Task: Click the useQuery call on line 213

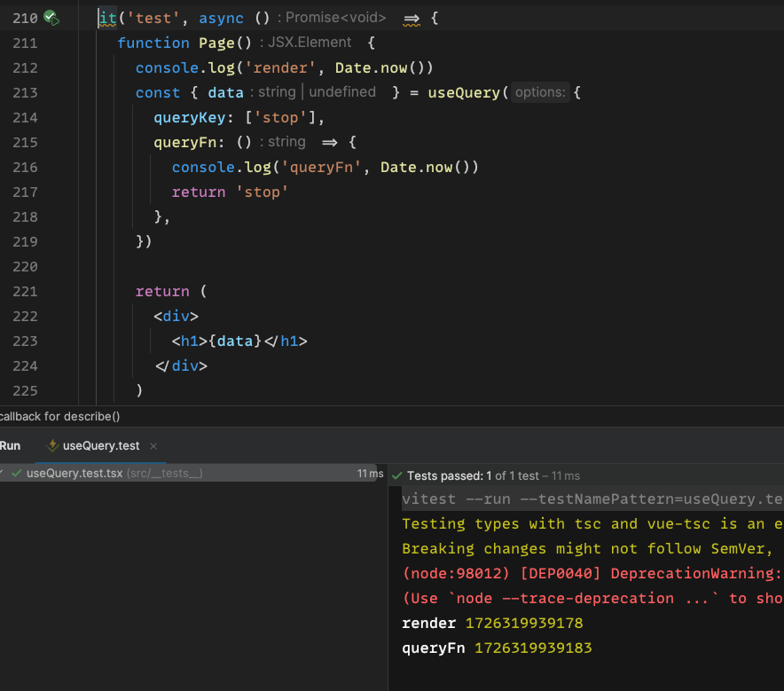Action: tap(464, 92)
